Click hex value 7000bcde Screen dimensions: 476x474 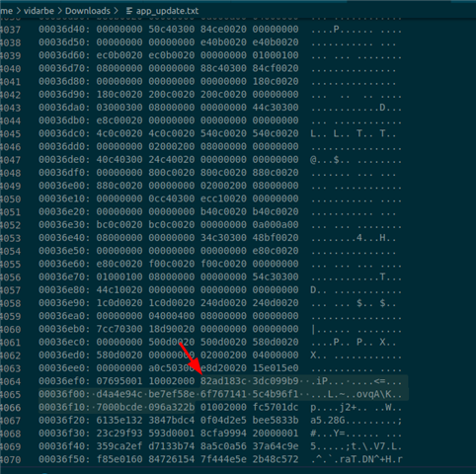tap(119, 408)
